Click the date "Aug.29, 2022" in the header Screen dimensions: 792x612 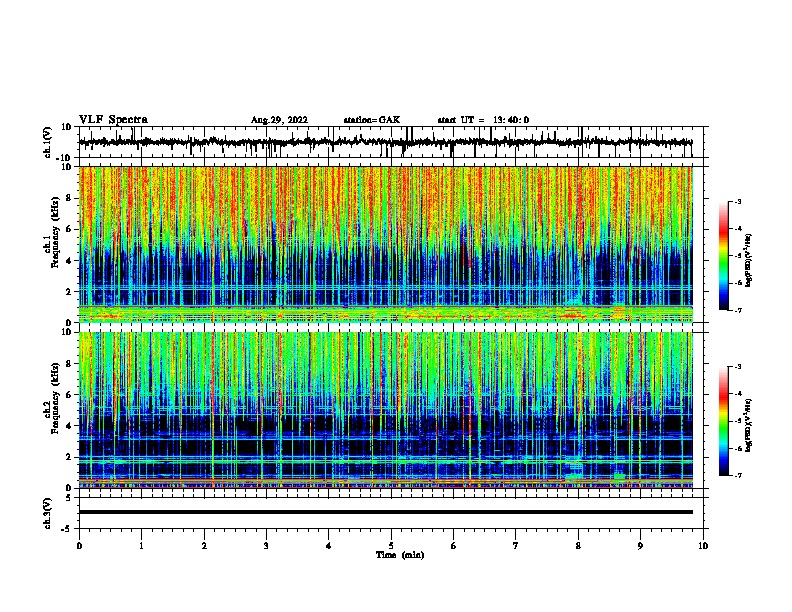pos(279,120)
